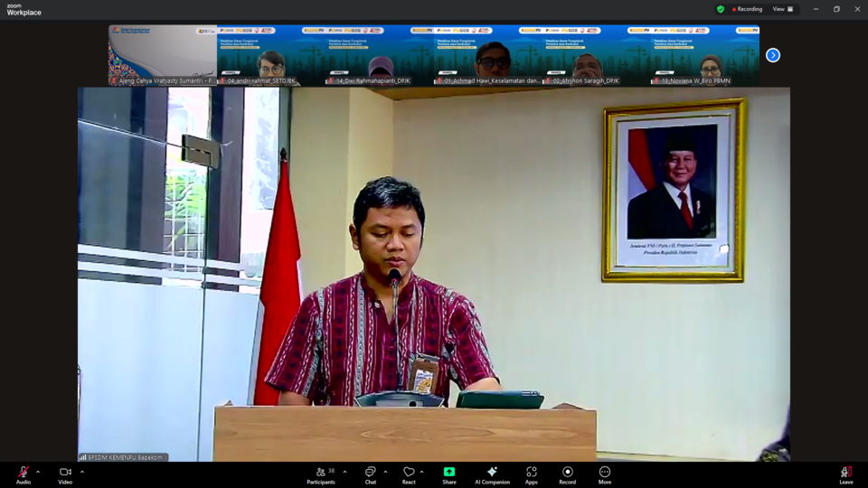Toggle the camera with the Video button

coord(65,474)
